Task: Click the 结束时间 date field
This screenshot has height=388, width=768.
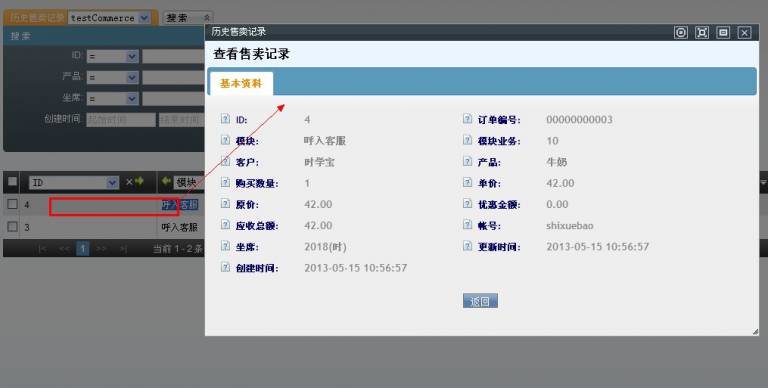Action: [x=181, y=119]
